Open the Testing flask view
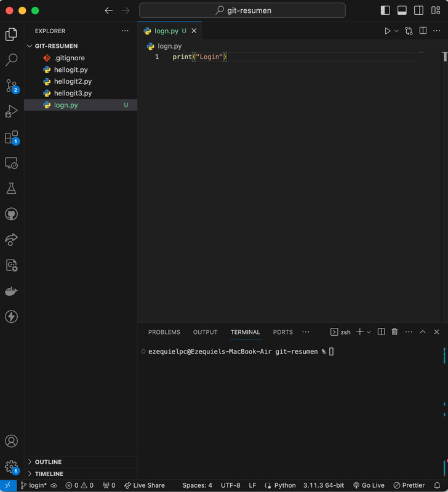Viewport: 448px width, 492px height. tap(11, 189)
